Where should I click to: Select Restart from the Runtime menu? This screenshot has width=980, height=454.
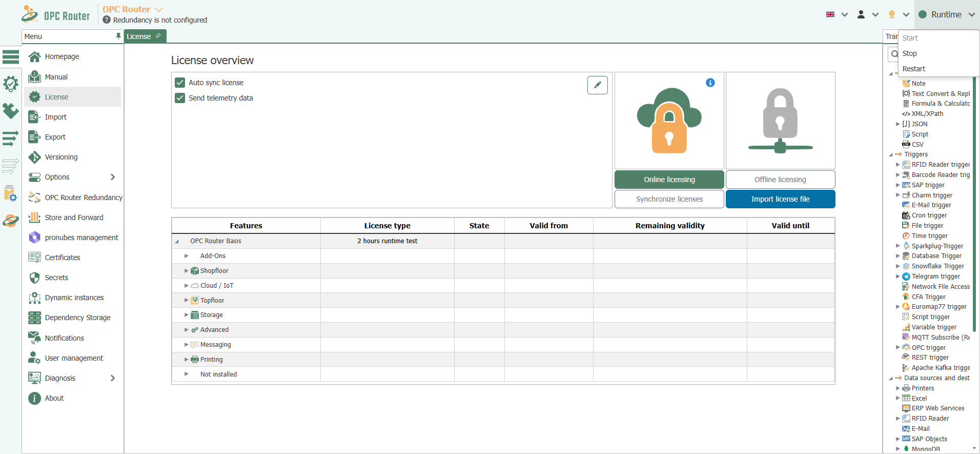point(939,69)
